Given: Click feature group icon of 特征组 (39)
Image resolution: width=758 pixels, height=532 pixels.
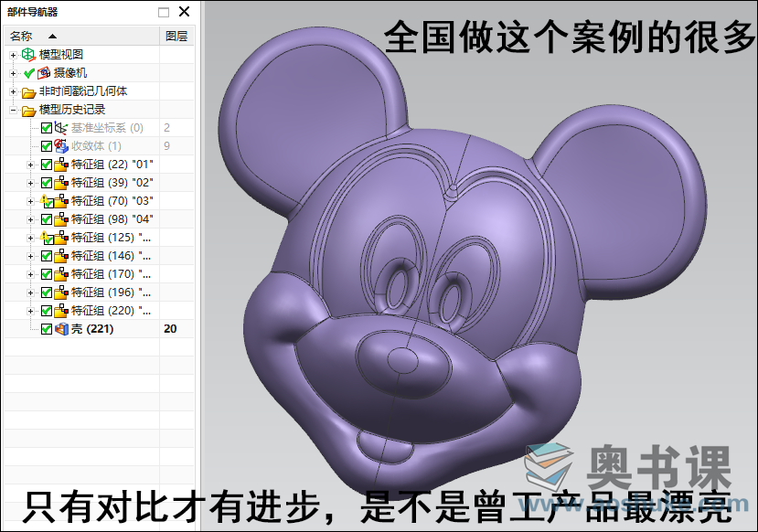Looking at the screenshot, I should [61, 183].
